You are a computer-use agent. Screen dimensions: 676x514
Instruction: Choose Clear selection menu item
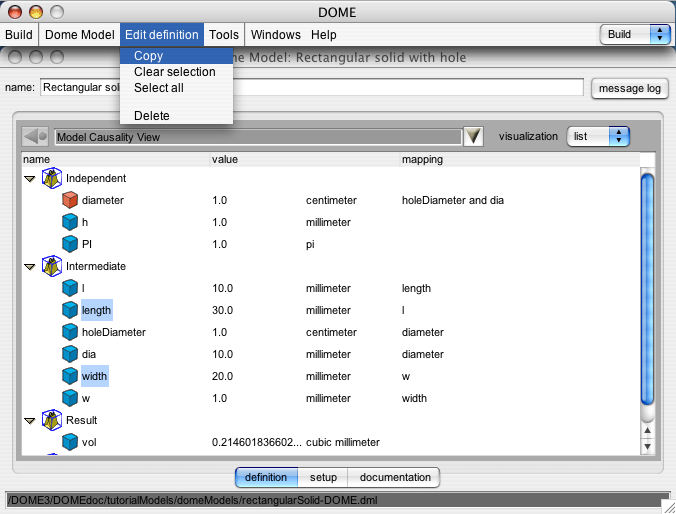176,72
